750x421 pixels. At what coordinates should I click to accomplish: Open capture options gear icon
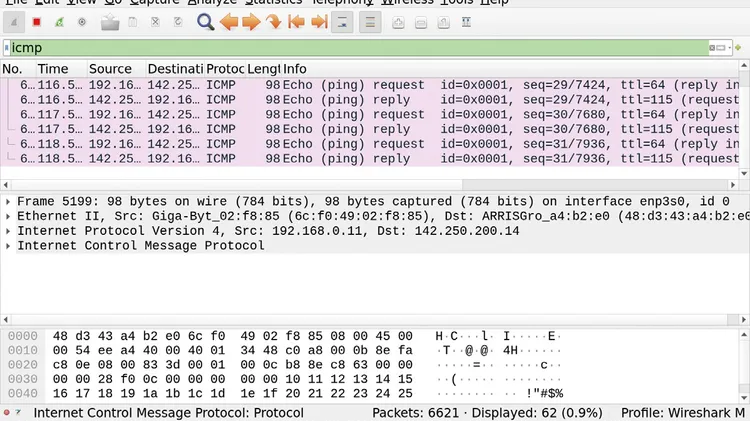click(x=82, y=22)
